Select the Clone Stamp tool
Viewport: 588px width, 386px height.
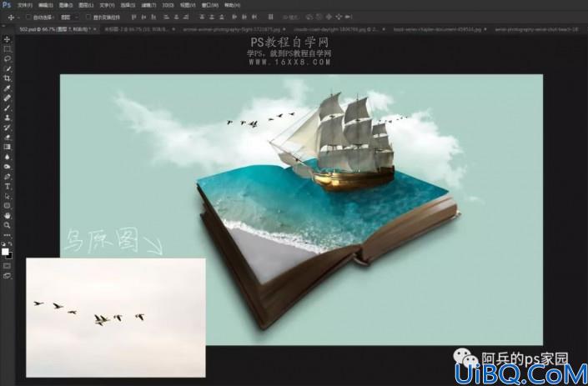8,118
